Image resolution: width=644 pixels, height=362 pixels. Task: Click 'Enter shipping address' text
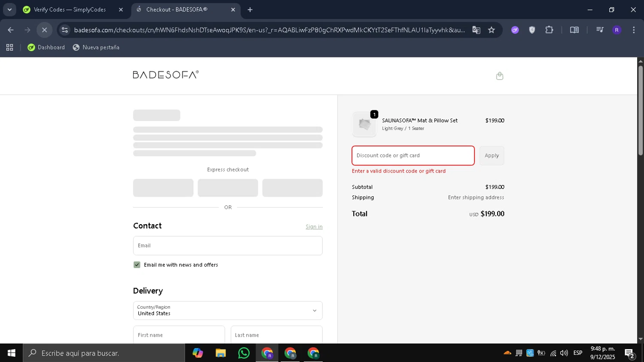(476, 198)
